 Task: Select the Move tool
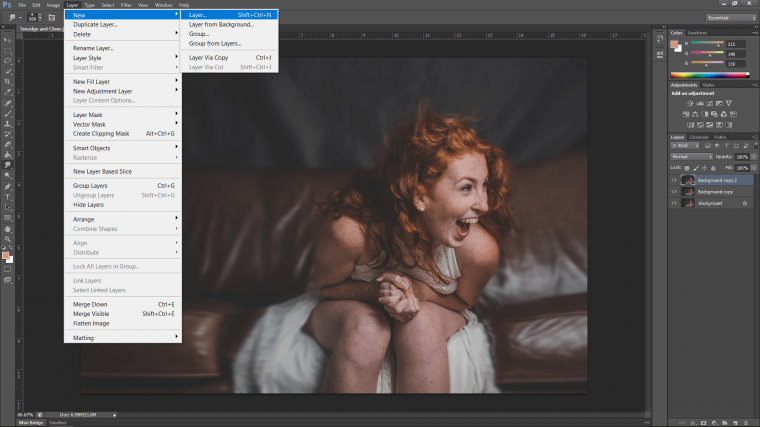click(x=7, y=40)
